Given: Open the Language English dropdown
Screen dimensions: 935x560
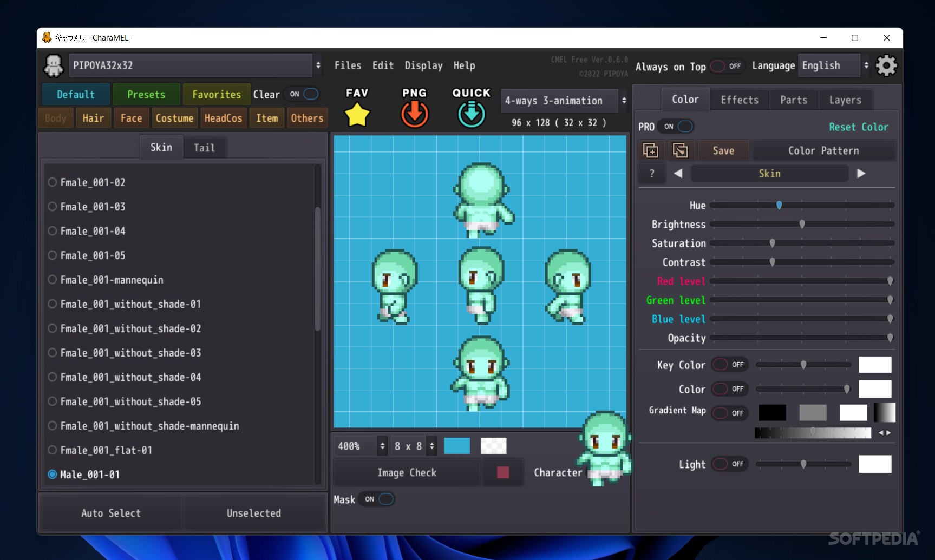Looking at the screenshot, I should [834, 65].
